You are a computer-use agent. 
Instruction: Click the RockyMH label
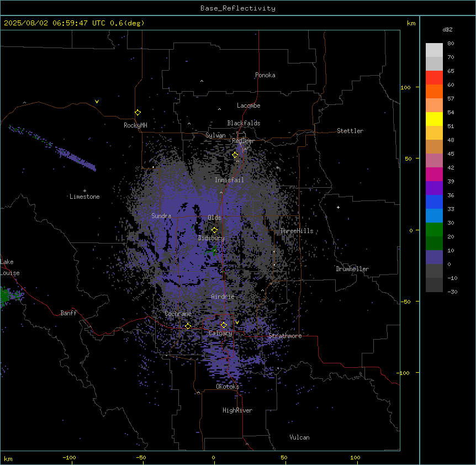click(x=135, y=125)
